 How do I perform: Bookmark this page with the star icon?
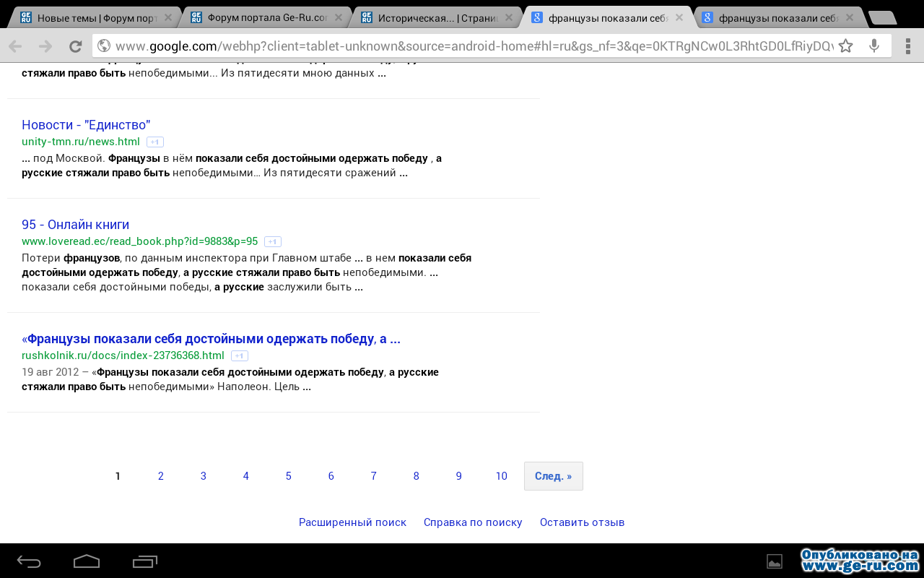[x=845, y=46]
